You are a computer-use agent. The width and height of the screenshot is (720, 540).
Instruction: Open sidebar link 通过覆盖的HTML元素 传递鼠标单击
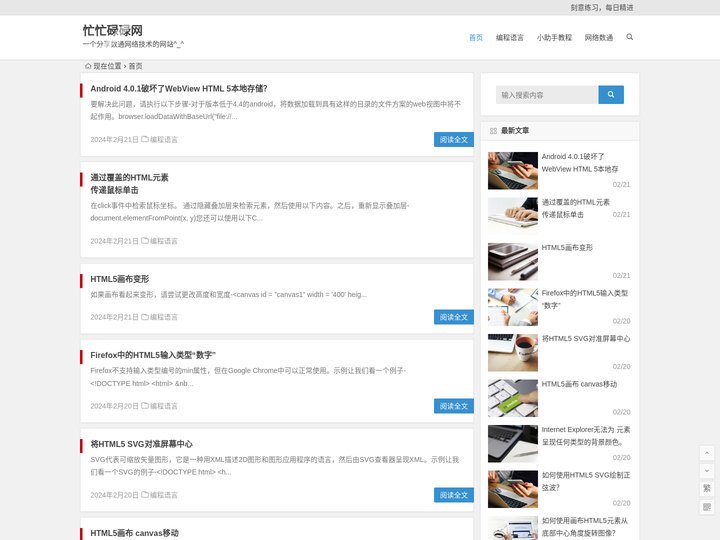point(575,208)
